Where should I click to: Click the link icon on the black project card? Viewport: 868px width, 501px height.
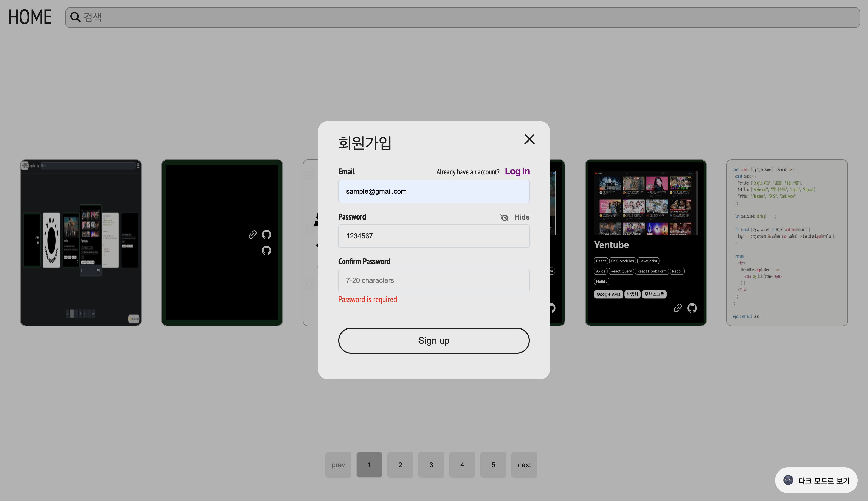[x=252, y=234]
